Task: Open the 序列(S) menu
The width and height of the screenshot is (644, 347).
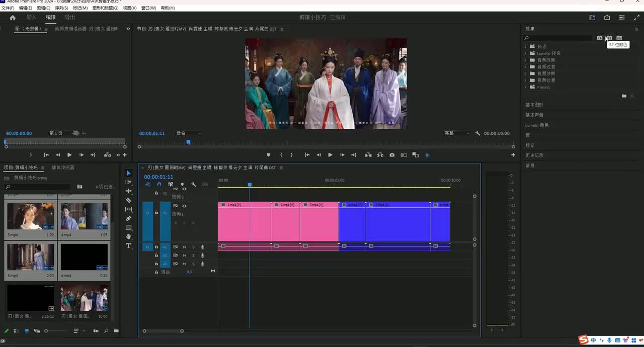Action: pos(61,8)
